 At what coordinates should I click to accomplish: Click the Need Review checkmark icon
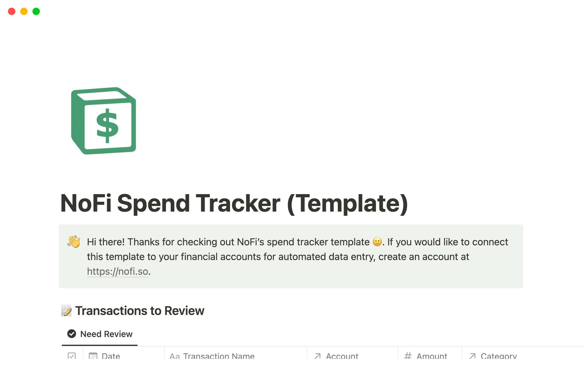(x=72, y=334)
